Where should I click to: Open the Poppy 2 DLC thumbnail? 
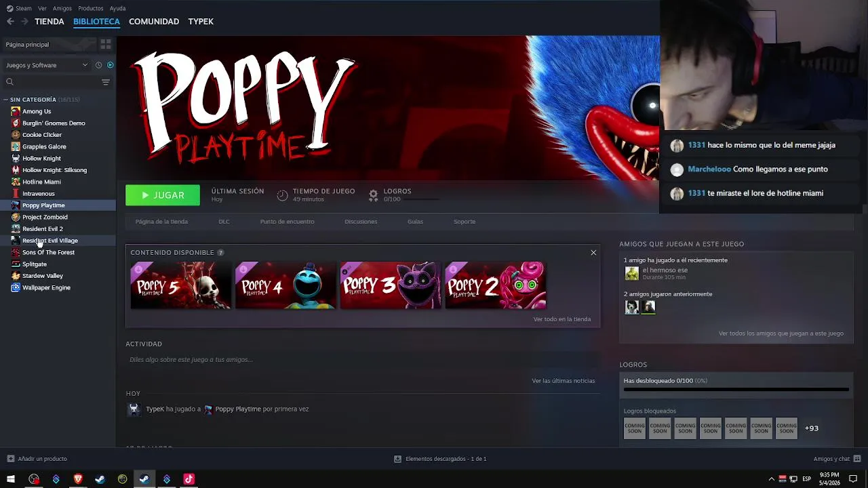[x=495, y=285]
